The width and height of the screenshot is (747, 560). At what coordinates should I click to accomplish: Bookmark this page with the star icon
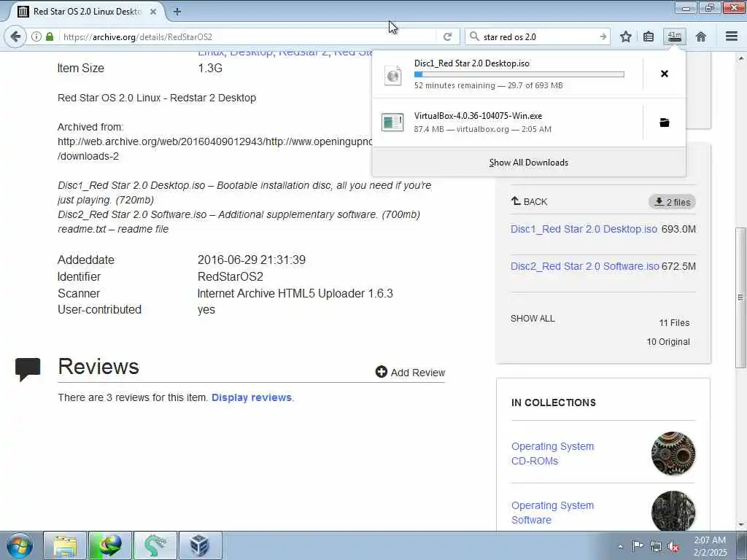coord(625,36)
